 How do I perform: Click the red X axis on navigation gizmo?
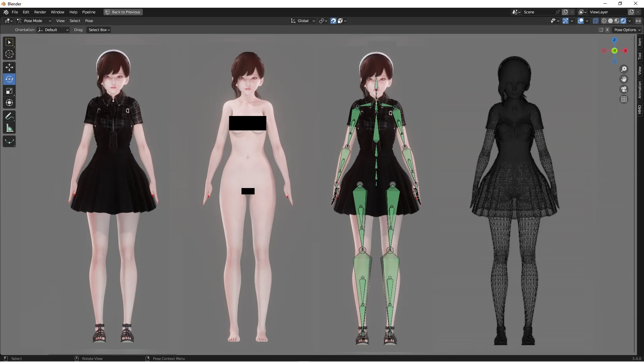click(625, 51)
